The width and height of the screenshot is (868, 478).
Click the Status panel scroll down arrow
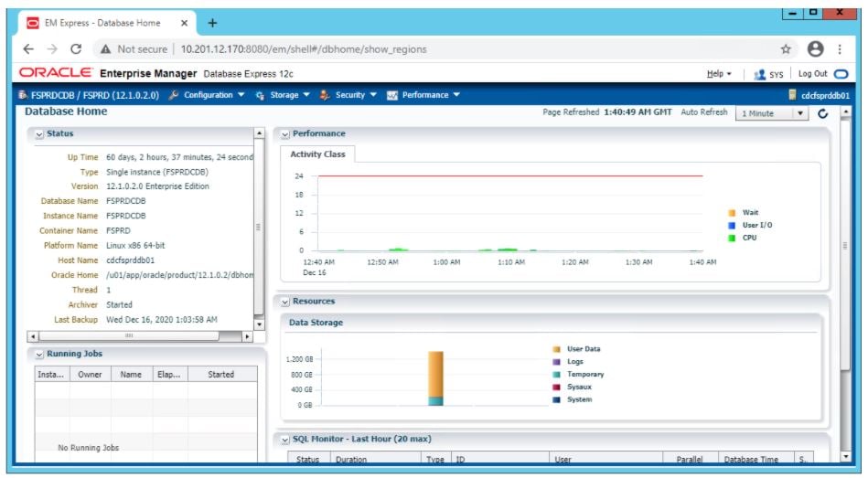(259, 324)
